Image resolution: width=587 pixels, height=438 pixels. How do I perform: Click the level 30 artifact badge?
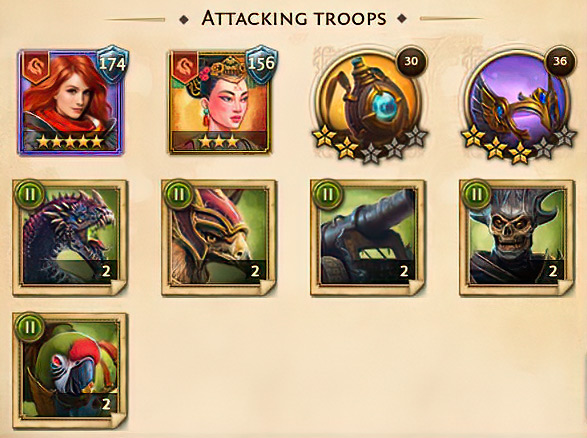coord(411,61)
